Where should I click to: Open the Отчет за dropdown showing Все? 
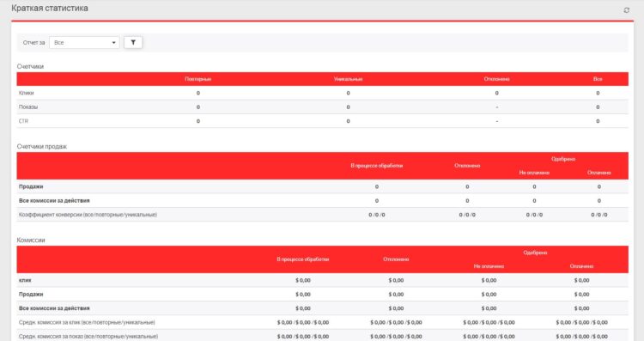click(84, 42)
